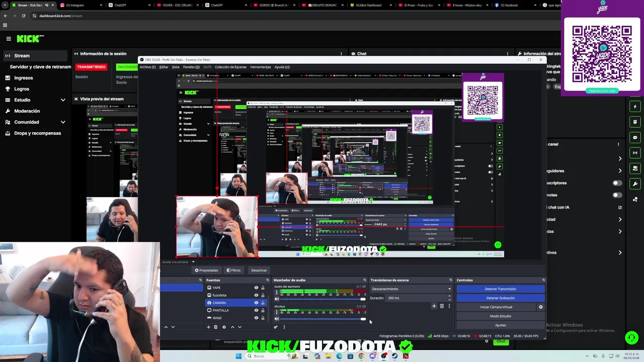Open Audio del escritorio options dots

coord(276,292)
